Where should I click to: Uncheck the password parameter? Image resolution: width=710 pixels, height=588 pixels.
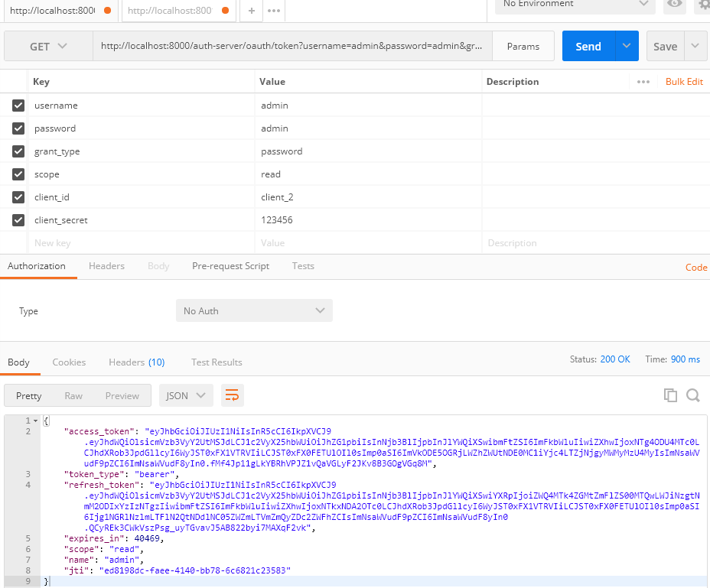(18, 128)
